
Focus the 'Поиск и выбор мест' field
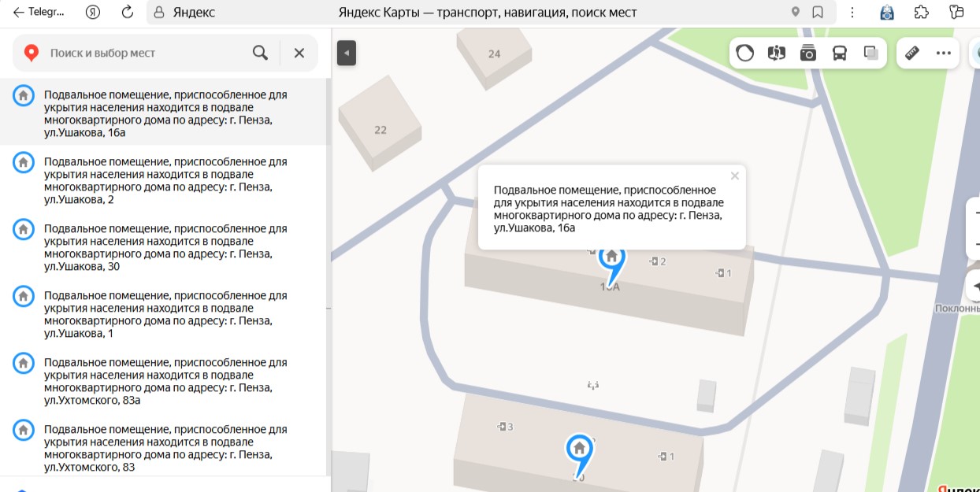(x=142, y=53)
